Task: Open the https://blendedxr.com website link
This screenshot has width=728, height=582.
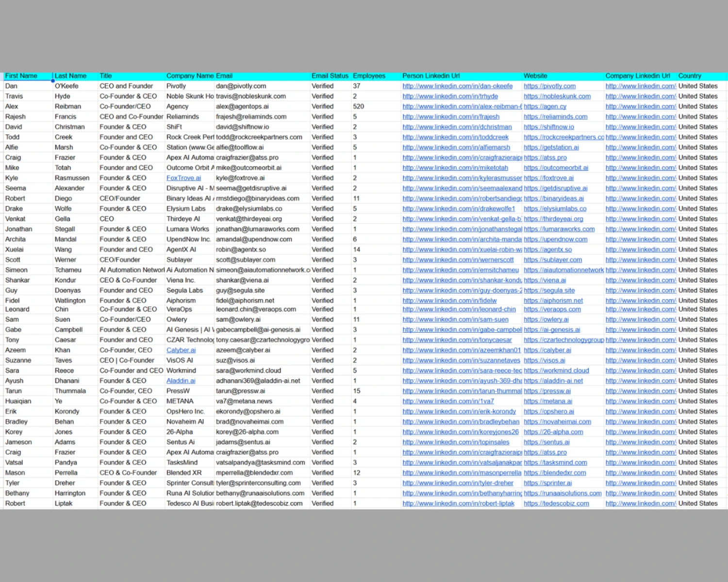Action: tap(555, 473)
